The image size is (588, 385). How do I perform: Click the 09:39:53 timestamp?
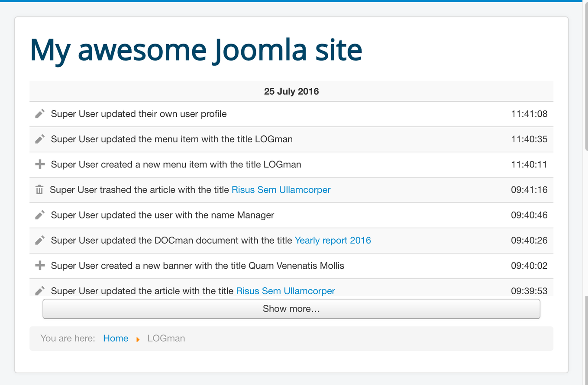click(529, 291)
